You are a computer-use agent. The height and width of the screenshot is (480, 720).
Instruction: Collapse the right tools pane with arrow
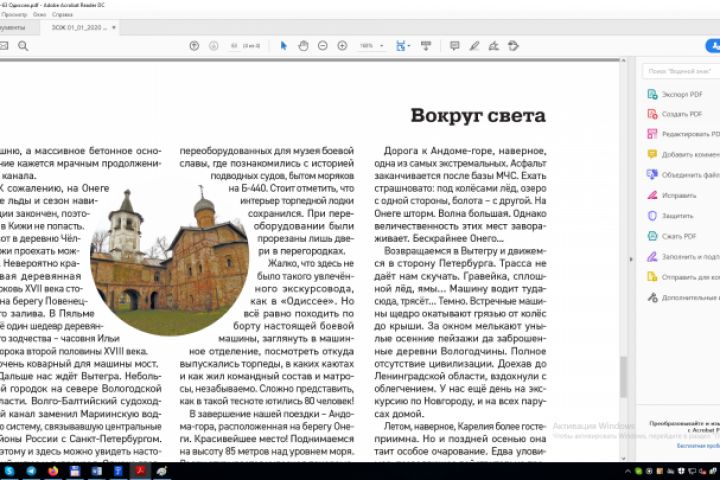pyautogui.click(x=631, y=260)
